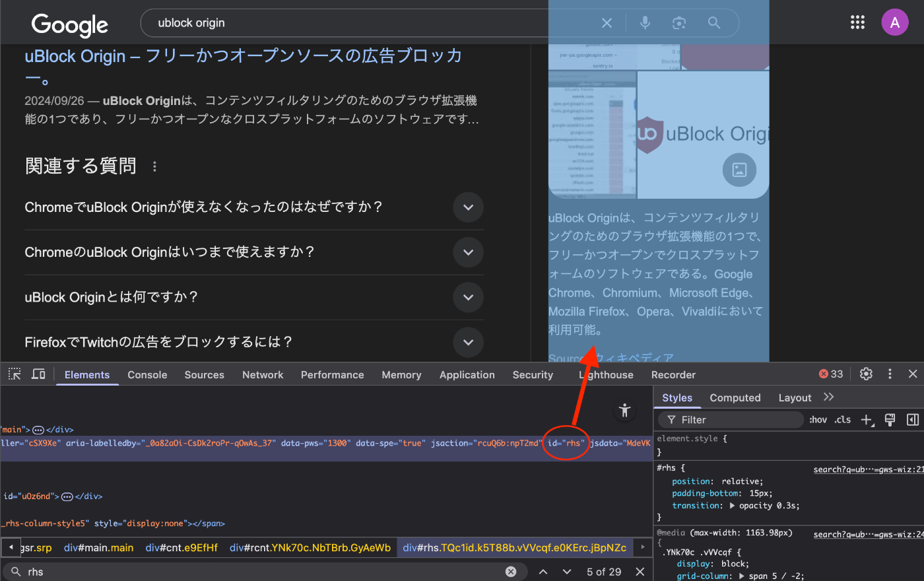Go to previous search match
The height and width of the screenshot is (581, 924).
[543, 572]
